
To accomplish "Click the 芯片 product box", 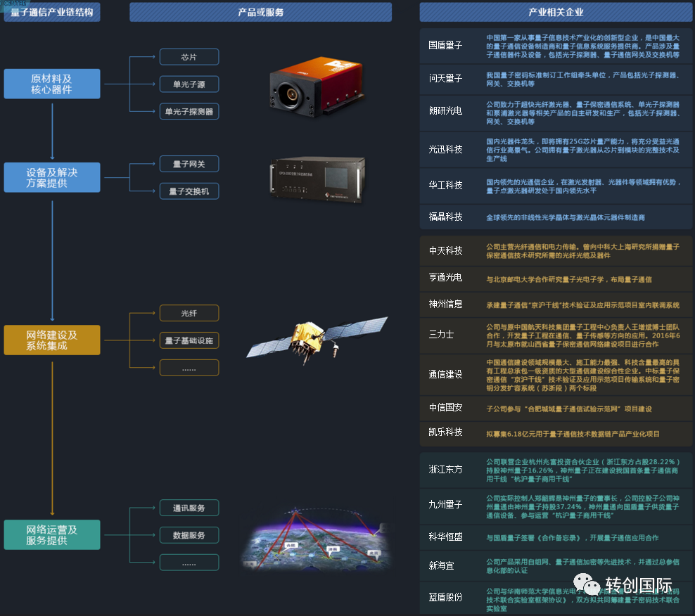I will click(x=189, y=57).
